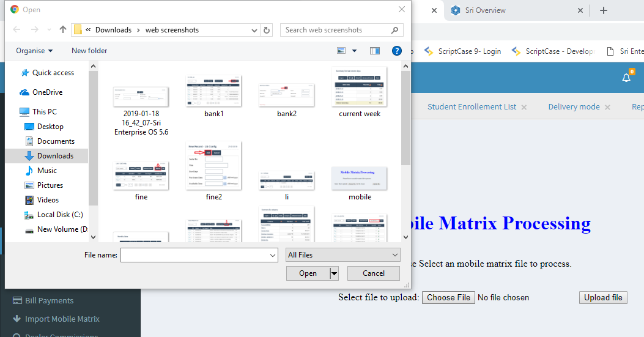This screenshot has width=644, height=337.
Task: Open Import Mobile Matrix in sidebar
Action: [62, 319]
